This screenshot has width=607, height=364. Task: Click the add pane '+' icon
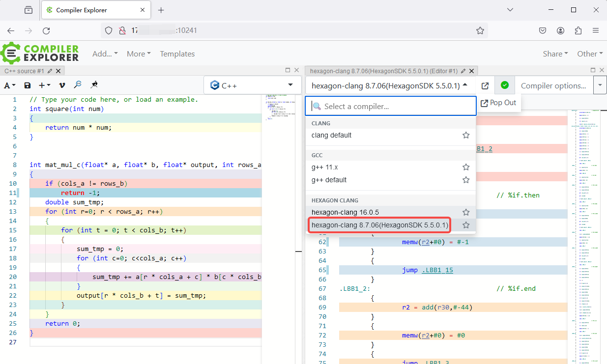tap(42, 85)
